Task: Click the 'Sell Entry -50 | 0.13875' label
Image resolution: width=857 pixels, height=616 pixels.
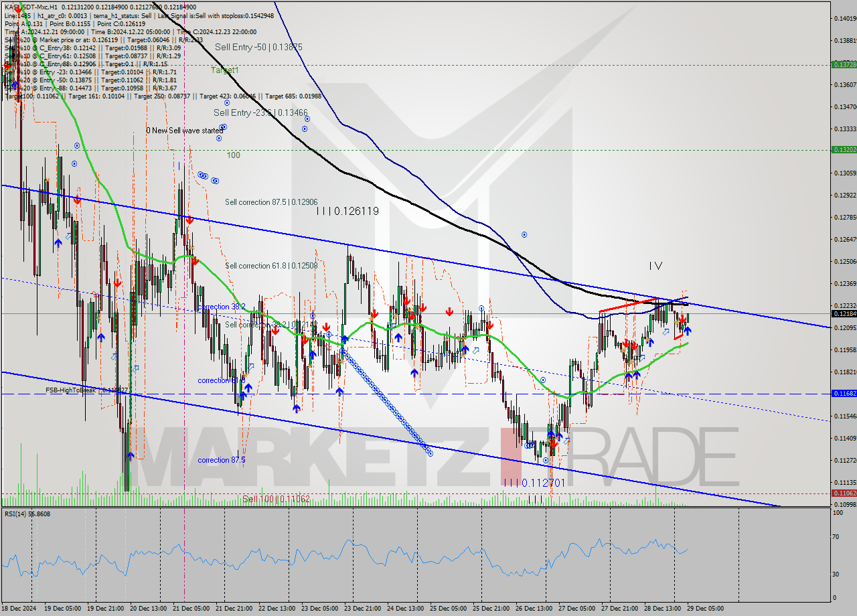Action: click(259, 48)
